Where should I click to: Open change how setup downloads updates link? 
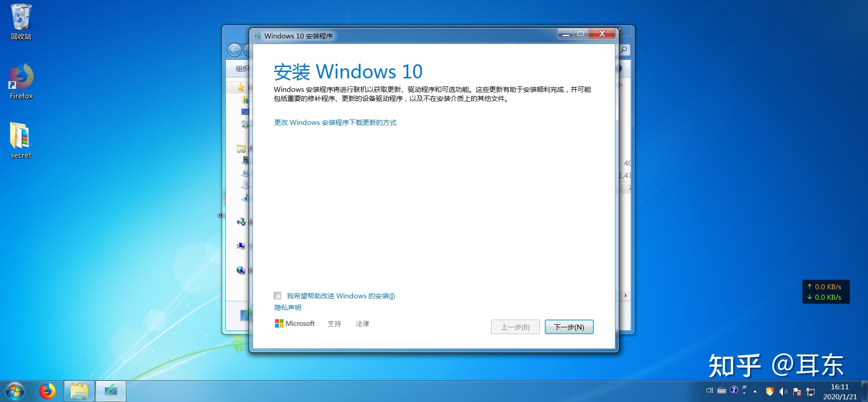pyautogui.click(x=335, y=123)
